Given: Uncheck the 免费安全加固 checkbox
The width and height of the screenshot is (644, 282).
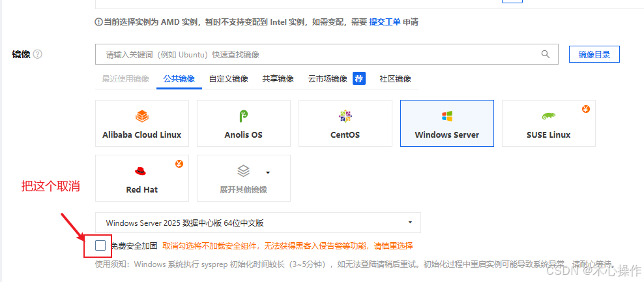Looking at the screenshot, I should pos(100,245).
